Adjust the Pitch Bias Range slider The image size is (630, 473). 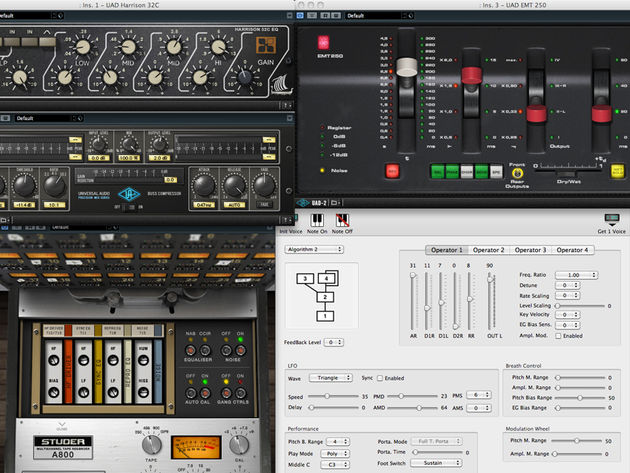point(581,398)
